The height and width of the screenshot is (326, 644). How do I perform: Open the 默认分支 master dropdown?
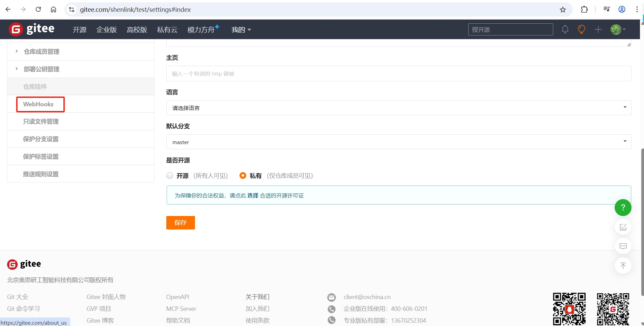coord(398,142)
